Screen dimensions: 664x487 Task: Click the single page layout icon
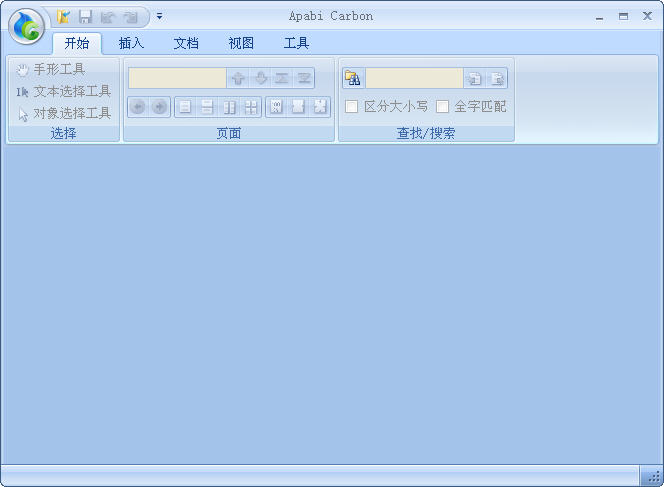185,107
